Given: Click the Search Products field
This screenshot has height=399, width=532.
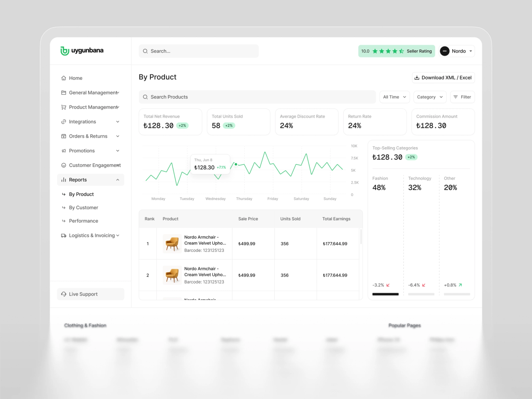Looking at the screenshot, I should (x=257, y=97).
